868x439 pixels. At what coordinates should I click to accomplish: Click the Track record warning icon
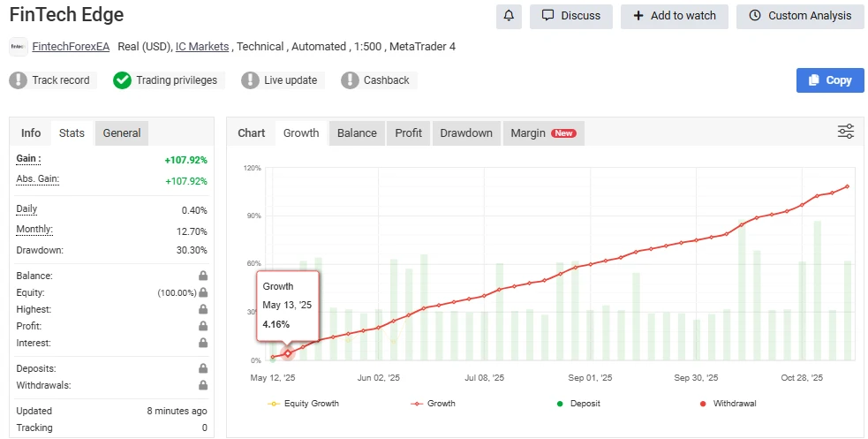coord(19,80)
